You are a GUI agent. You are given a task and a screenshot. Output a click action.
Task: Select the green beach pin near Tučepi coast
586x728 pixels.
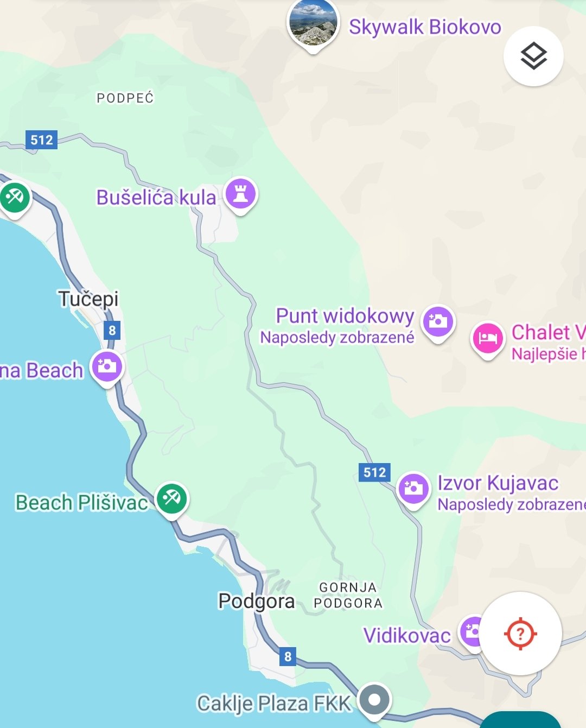[x=14, y=198]
